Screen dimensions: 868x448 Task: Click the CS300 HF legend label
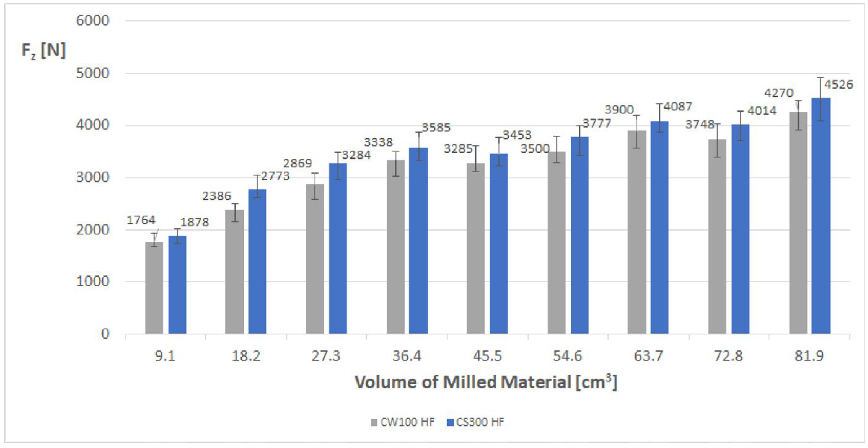coord(480,422)
